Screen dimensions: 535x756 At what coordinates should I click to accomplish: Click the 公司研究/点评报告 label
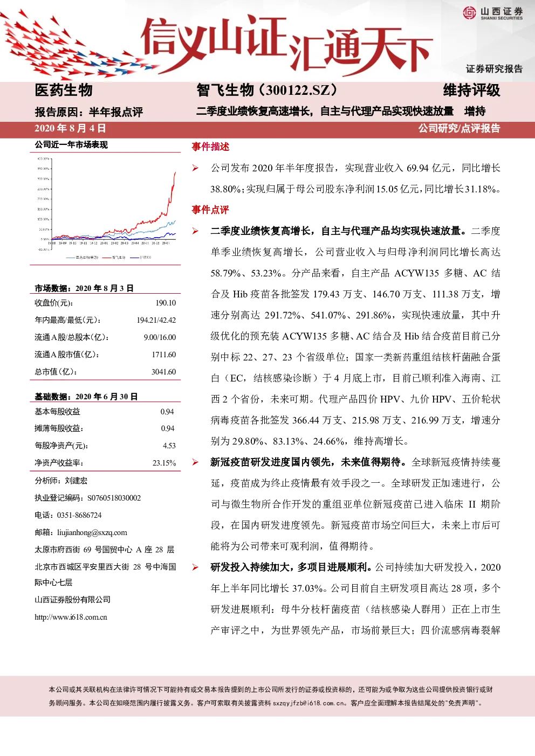pos(459,128)
